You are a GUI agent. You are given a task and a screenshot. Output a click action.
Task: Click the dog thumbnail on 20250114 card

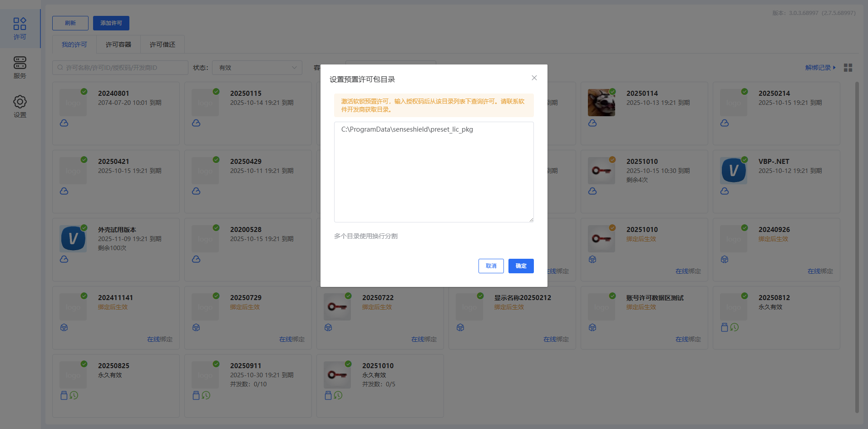602,103
